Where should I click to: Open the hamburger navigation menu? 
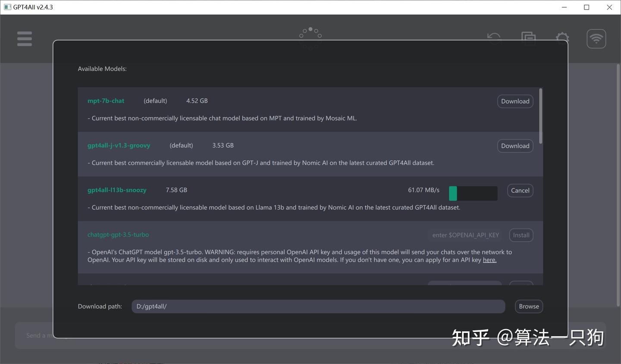[x=24, y=38]
